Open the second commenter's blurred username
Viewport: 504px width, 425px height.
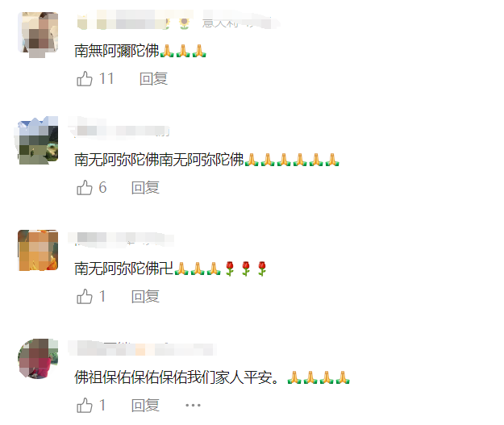pos(120,131)
